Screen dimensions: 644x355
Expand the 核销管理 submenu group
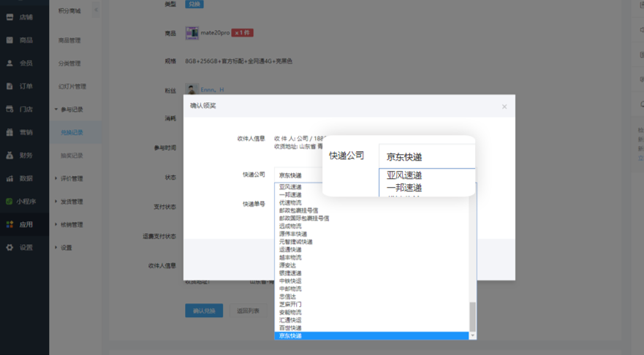pos(56,224)
